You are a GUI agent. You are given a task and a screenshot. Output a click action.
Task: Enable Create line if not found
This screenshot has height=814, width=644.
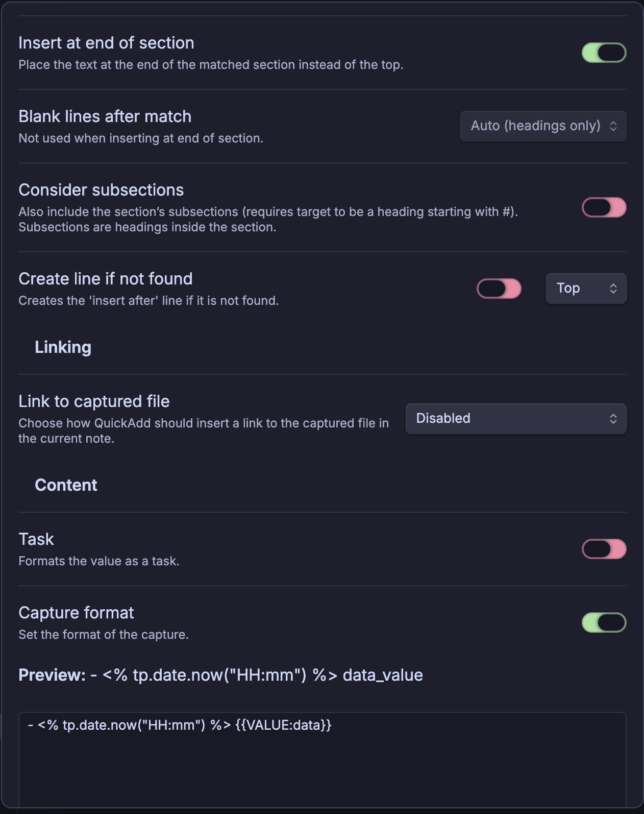point(499,289)
